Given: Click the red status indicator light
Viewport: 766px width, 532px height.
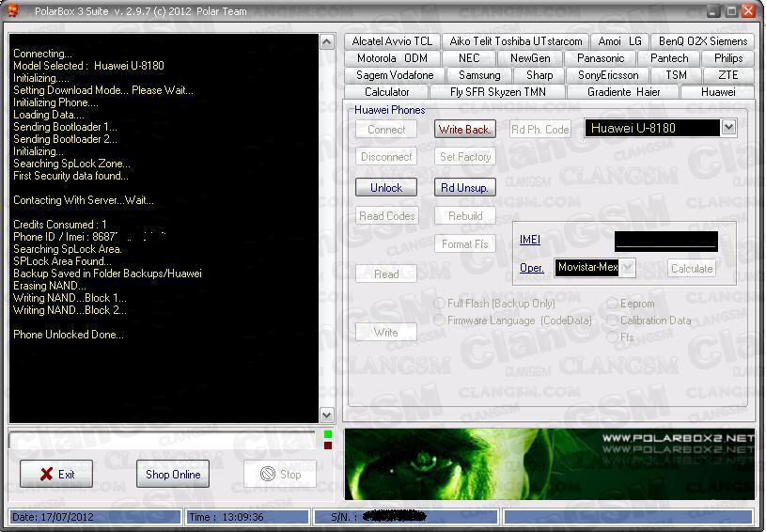Looking at the screenshot, I should tap(328, 445).
